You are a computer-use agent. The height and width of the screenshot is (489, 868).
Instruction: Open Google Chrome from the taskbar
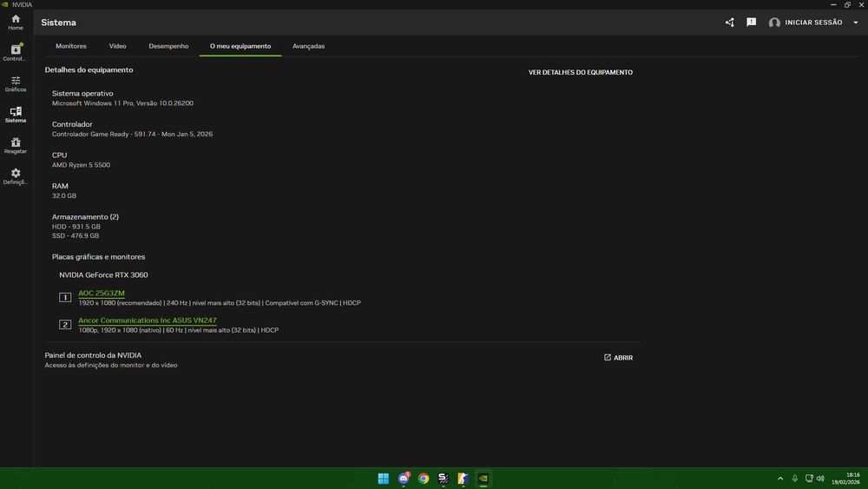tap(424, 479)
